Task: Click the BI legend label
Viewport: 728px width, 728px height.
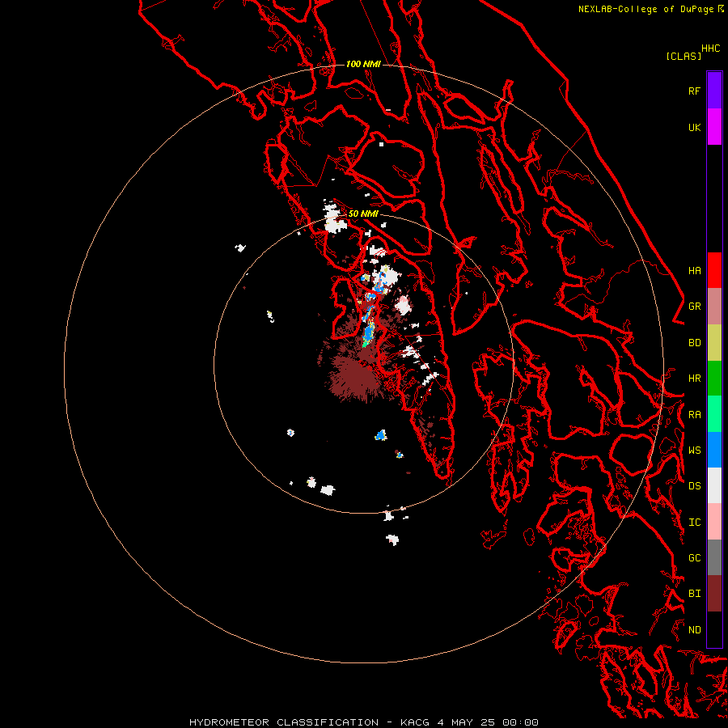Action: pyautogui.click(x=694, y=594)
